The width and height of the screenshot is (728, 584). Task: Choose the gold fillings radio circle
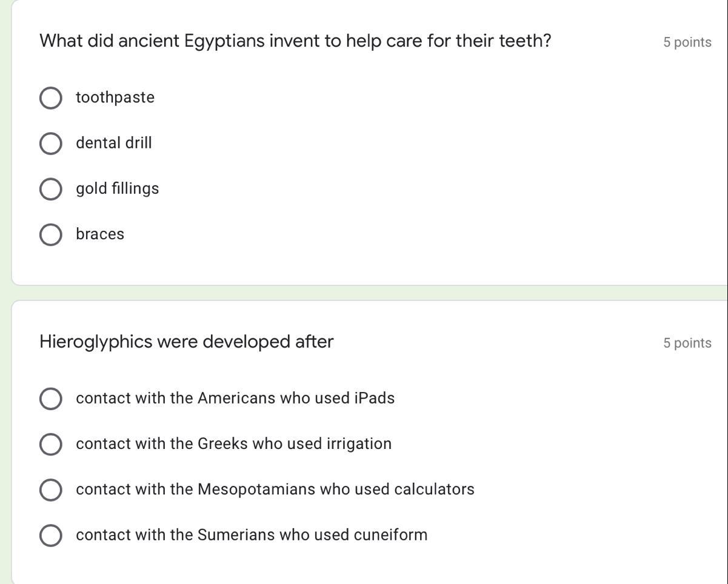click(50, 189)
